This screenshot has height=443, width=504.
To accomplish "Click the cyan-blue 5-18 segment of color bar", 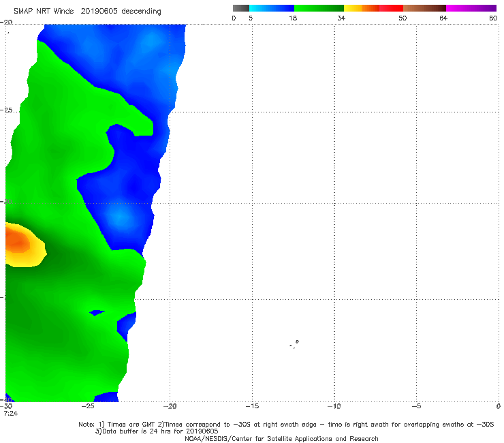I will click(x=272, y=8).
